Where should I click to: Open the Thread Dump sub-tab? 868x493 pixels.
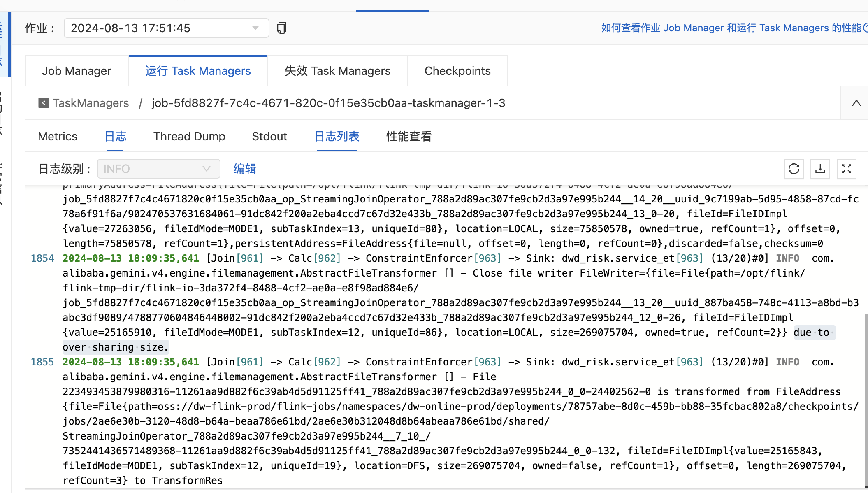click(x=189, y=136)
